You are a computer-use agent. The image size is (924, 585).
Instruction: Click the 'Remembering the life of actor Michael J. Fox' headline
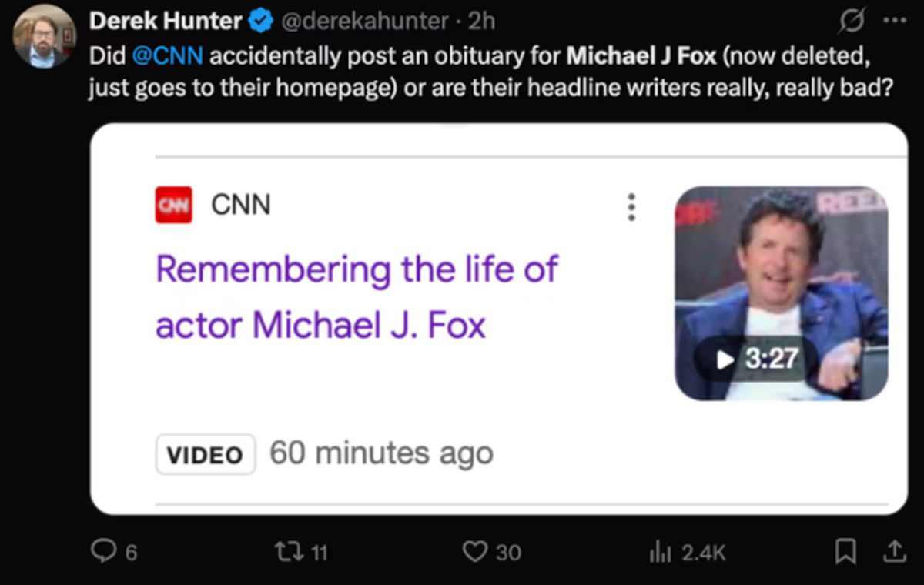point(357,296)
